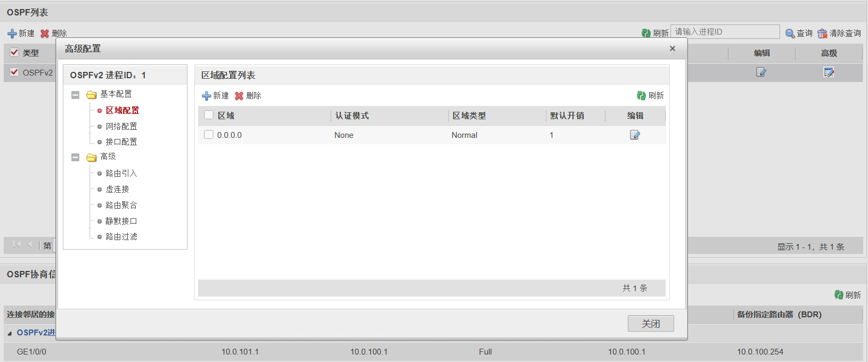Open 路由引入 in the advanced tree
This screenshot has height=362, width=868.
[121, 173]
